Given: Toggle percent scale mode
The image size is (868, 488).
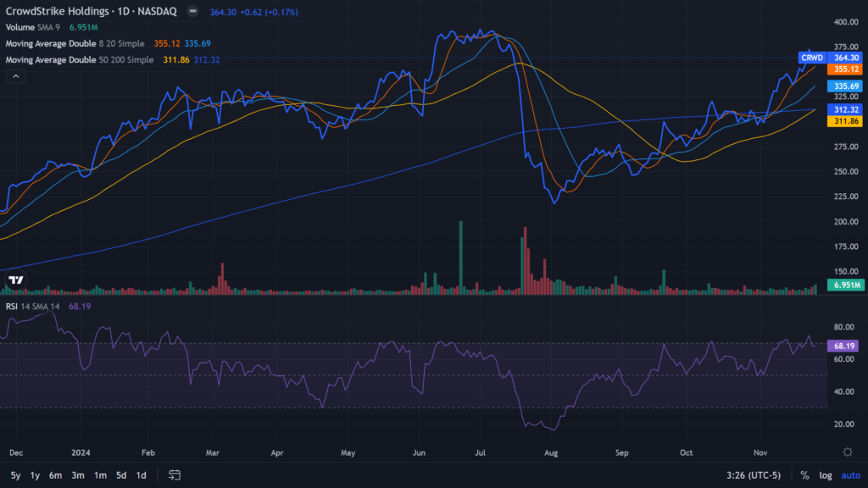Looking at the screenshot, I should (x=804, y=475).
